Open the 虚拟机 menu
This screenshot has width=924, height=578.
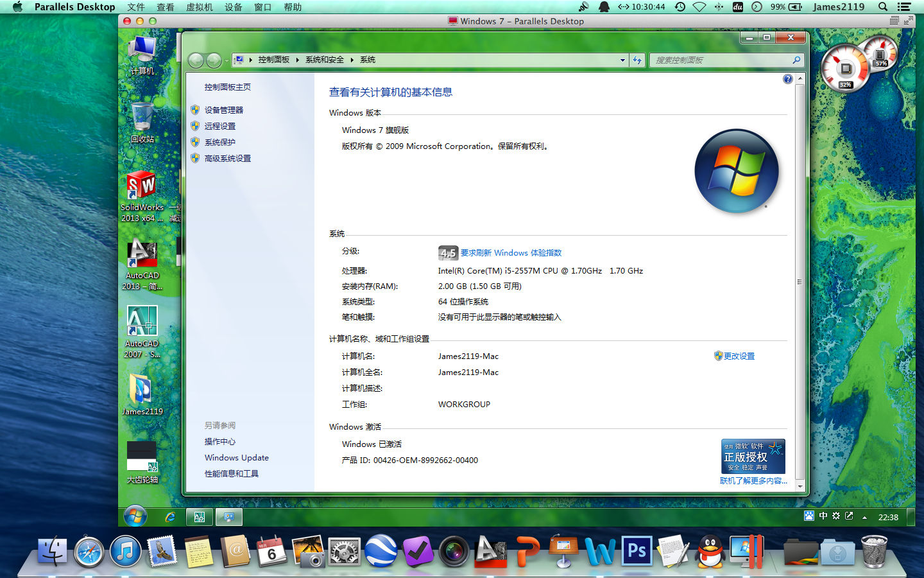pyautogui.click(x=200, y=7)
